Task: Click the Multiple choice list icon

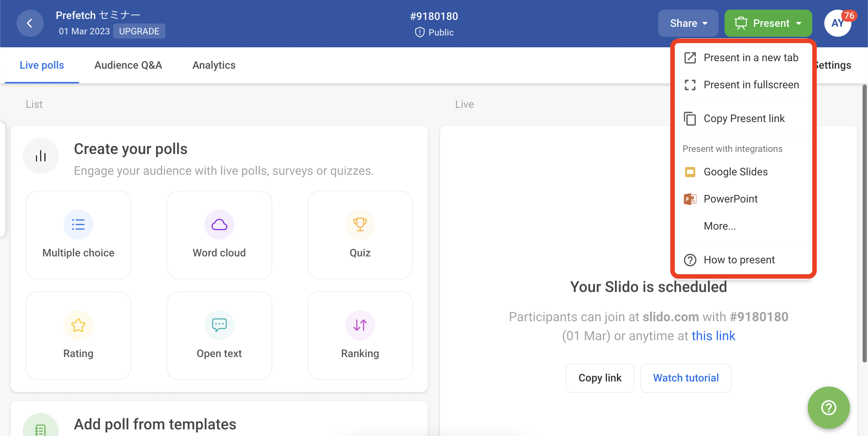Action: coord(78,224)
